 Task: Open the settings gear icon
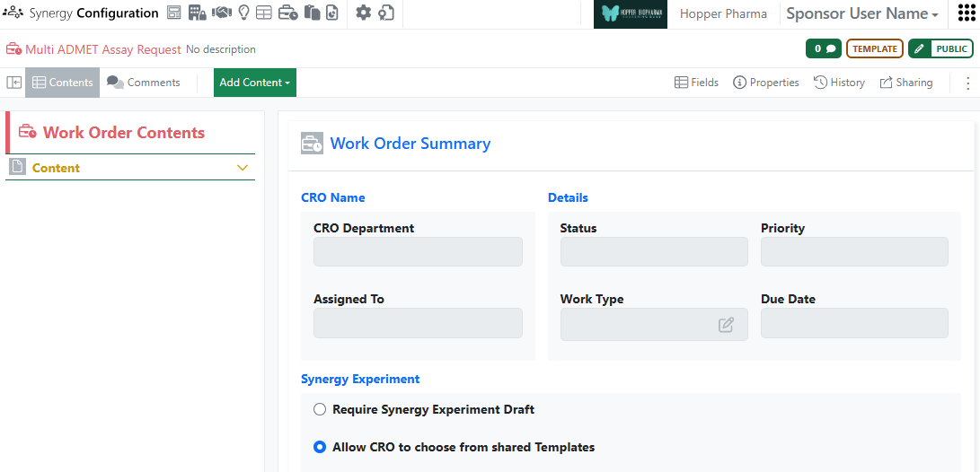tap(363, 13)
